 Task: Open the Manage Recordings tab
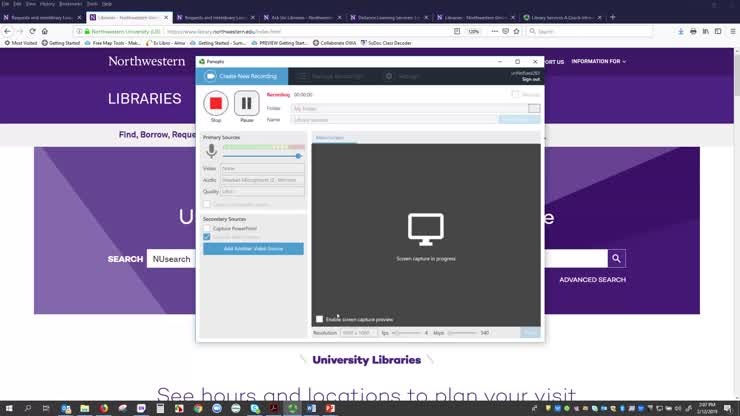(x=332, y=76)
